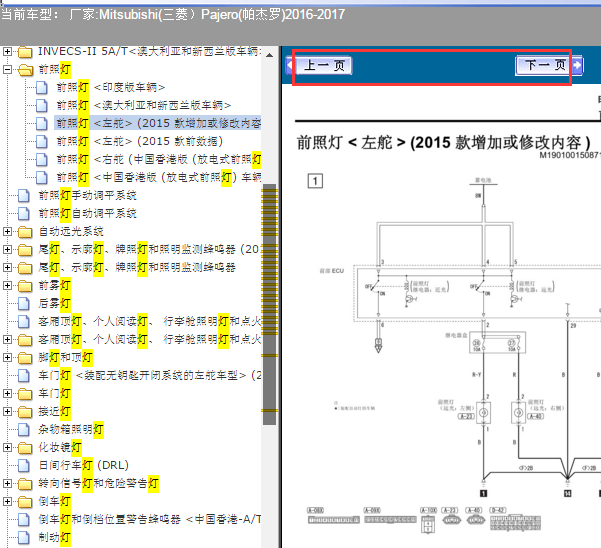
Task: Click the 前照灯 folder icon
Action: (x=25, y=70)
